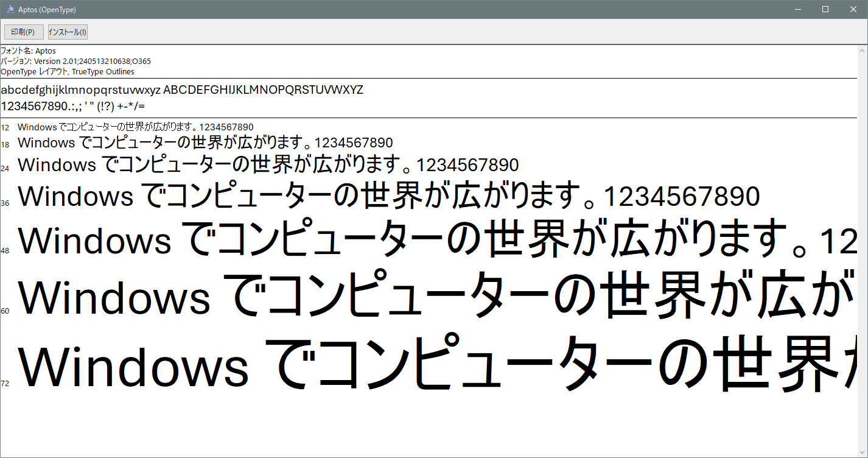Screen dimensions: 868x458
Task: Minimize the Aptos font viewer window
Action: pyautogui.click(x=797, y=9)
